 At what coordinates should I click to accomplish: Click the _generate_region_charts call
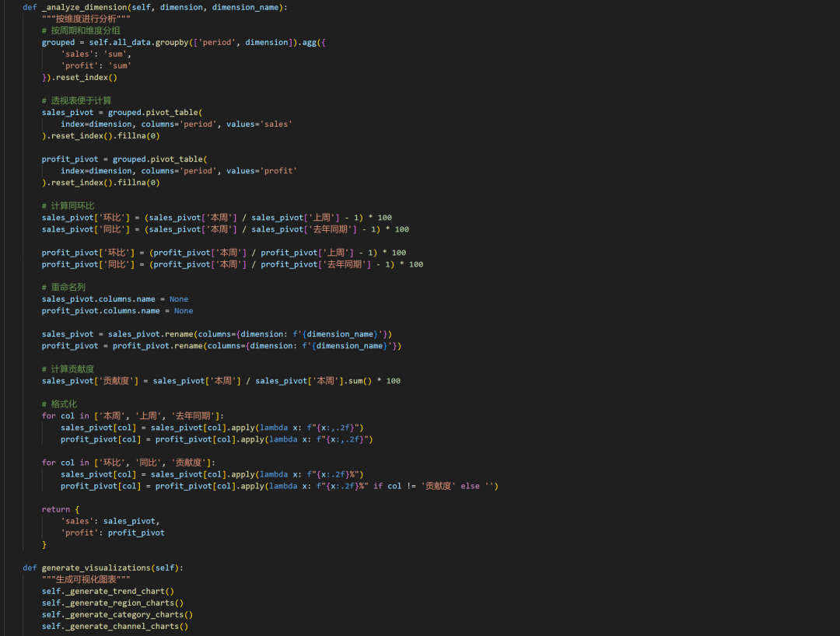pyautogui.click(x=118, y=603)
